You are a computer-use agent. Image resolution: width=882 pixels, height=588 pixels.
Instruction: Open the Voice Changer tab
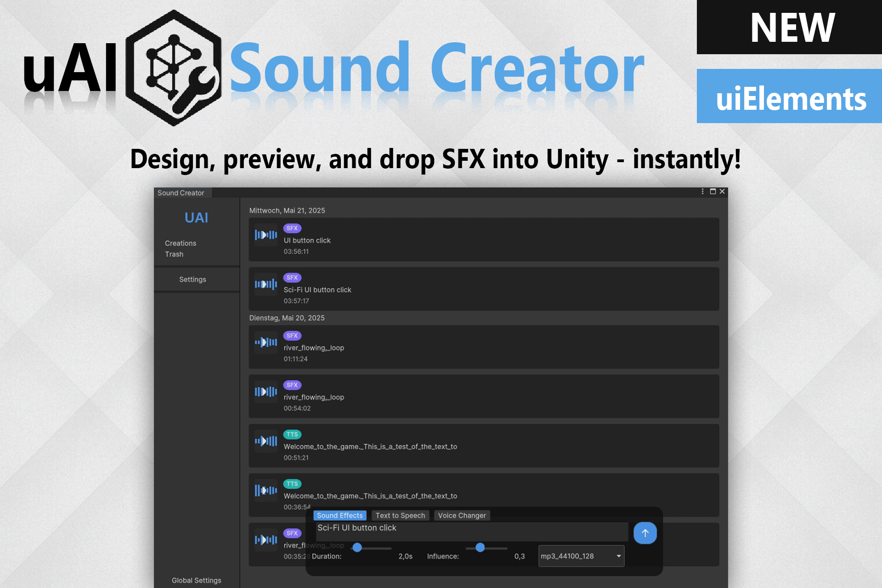462,515
